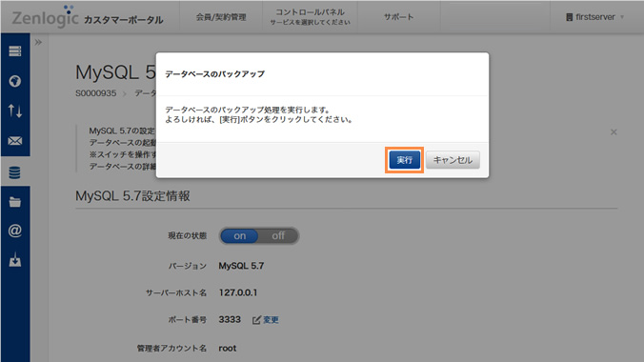The width and height of the screenshot is (644, 362).
Task: Open the サポート menu
Action: point(398,17)
